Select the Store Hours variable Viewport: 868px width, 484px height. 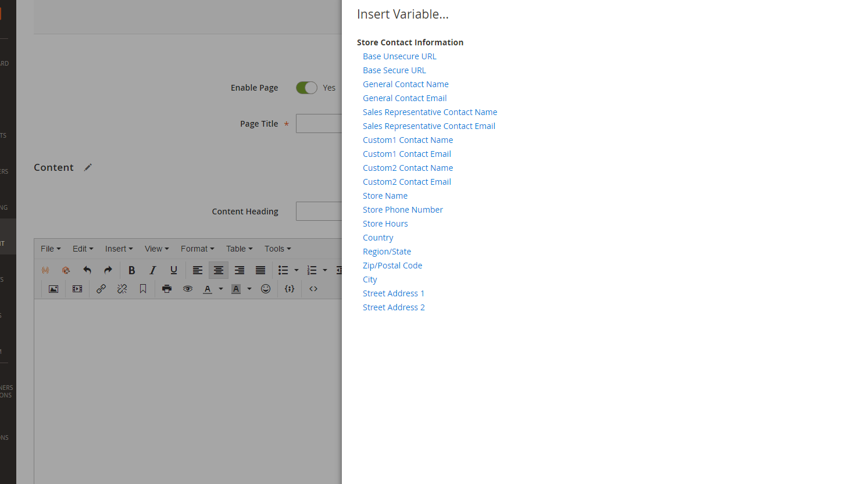pos(385,224)
